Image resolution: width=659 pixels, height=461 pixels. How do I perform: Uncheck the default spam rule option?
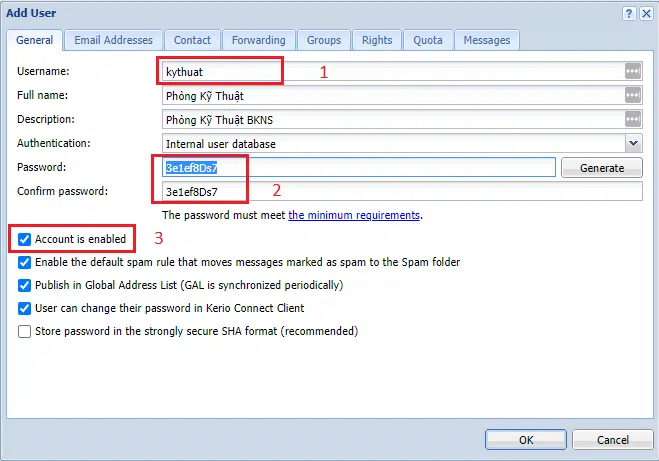click(x=25, y=262)
